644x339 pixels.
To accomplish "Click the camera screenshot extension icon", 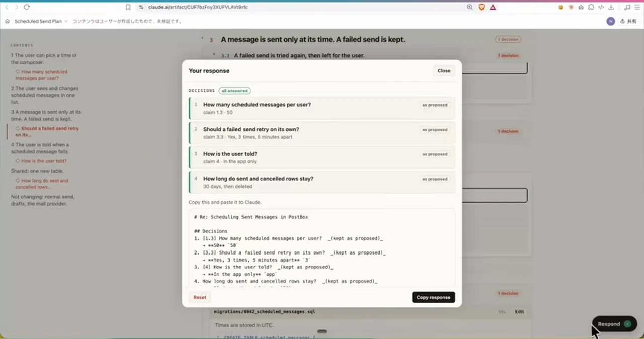I will pos(581,7).
